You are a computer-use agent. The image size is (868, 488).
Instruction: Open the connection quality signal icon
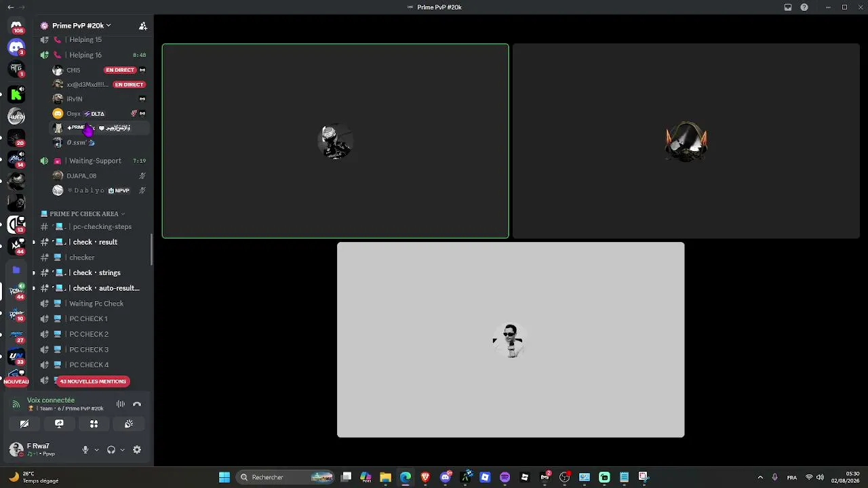click(16, 404)
